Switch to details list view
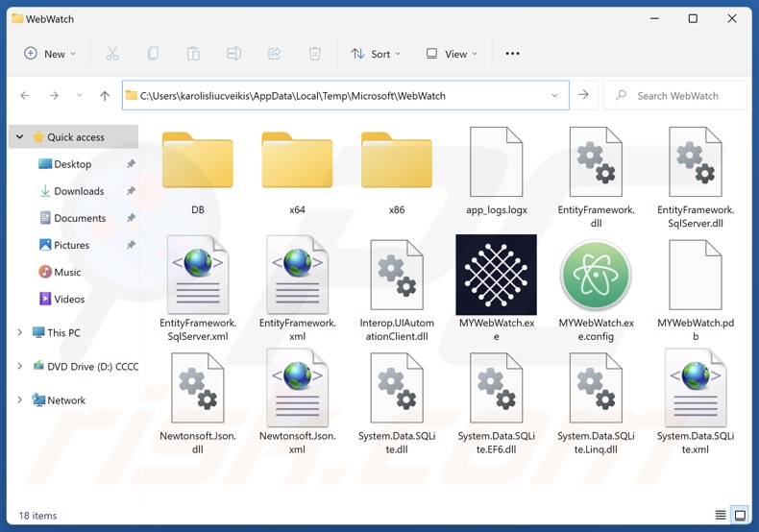This screenshot has height=532, width=759. click(x=721, y=515)
